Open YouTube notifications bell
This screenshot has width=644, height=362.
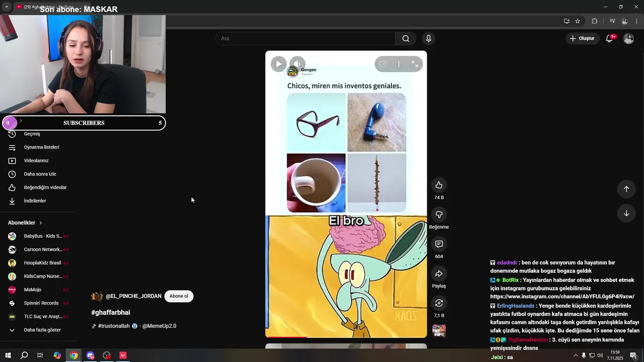609,38
